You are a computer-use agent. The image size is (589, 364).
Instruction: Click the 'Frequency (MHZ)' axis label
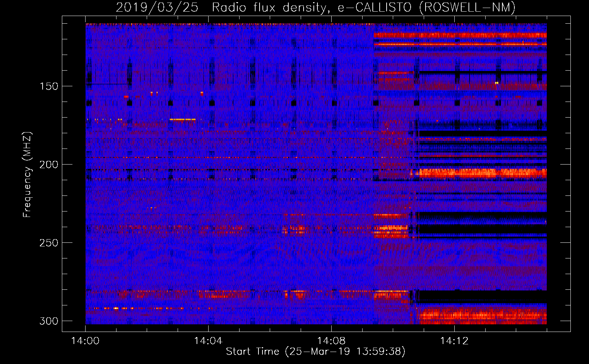tap(27, 175)
